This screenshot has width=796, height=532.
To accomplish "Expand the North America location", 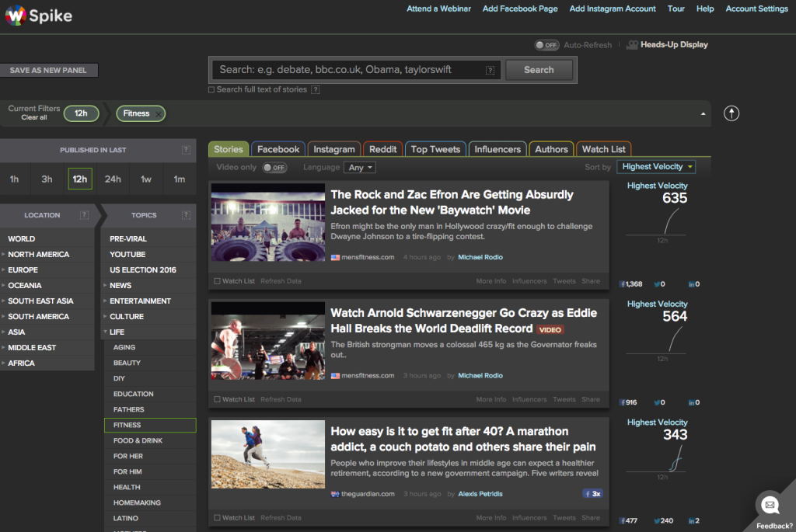I will point(4,255).
